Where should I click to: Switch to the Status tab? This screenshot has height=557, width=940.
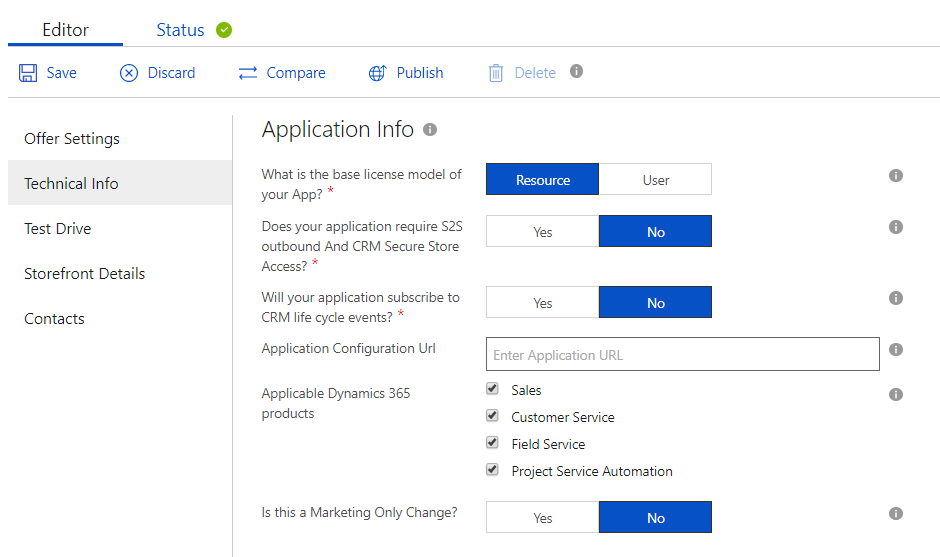(181, 30)
